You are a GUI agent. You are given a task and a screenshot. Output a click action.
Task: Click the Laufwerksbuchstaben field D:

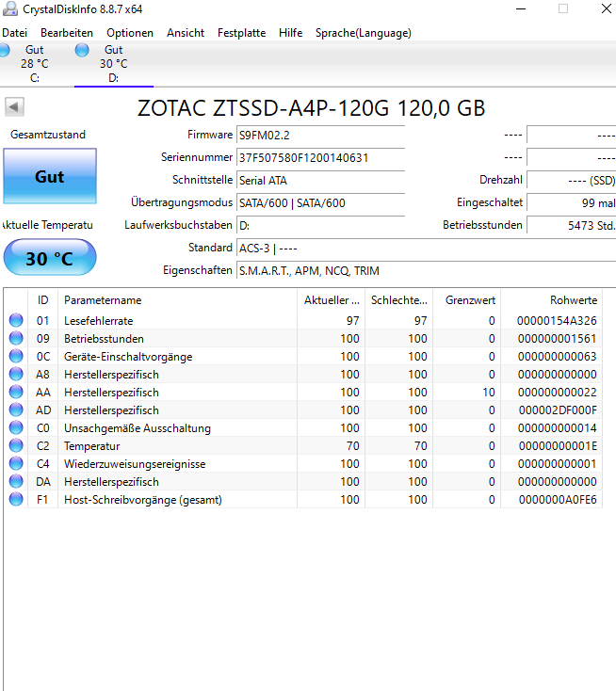320,226
